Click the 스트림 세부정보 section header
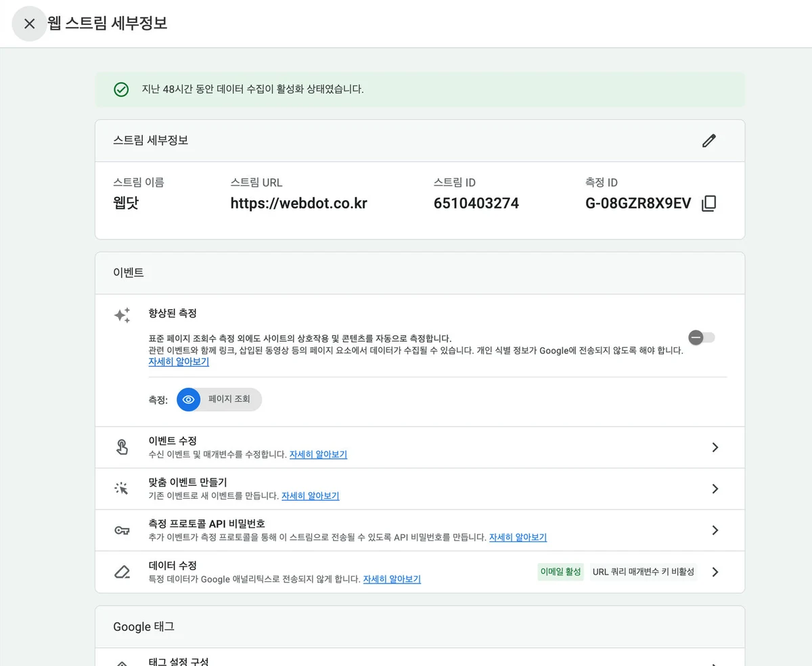 click(x=150, y=140)
